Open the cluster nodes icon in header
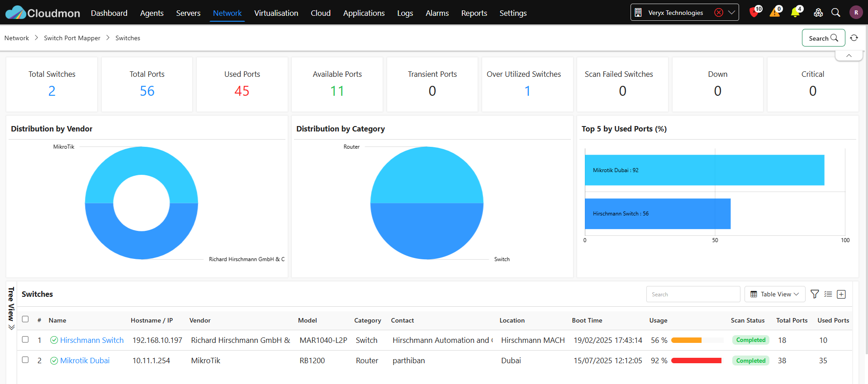The image size is (868, 384). click(818, 13)
